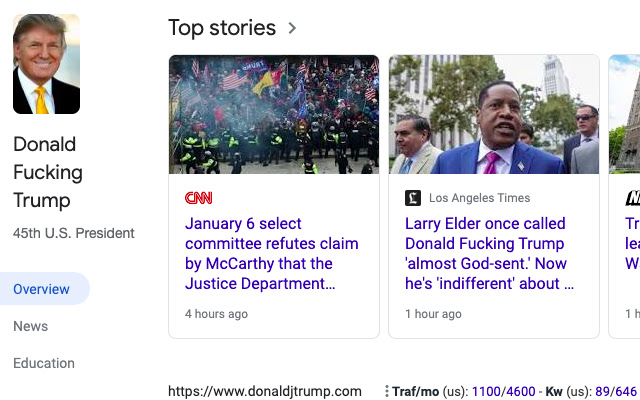Click the Top stories heading
The width and height of the screenshot is (640, 400).
[222, 28]
